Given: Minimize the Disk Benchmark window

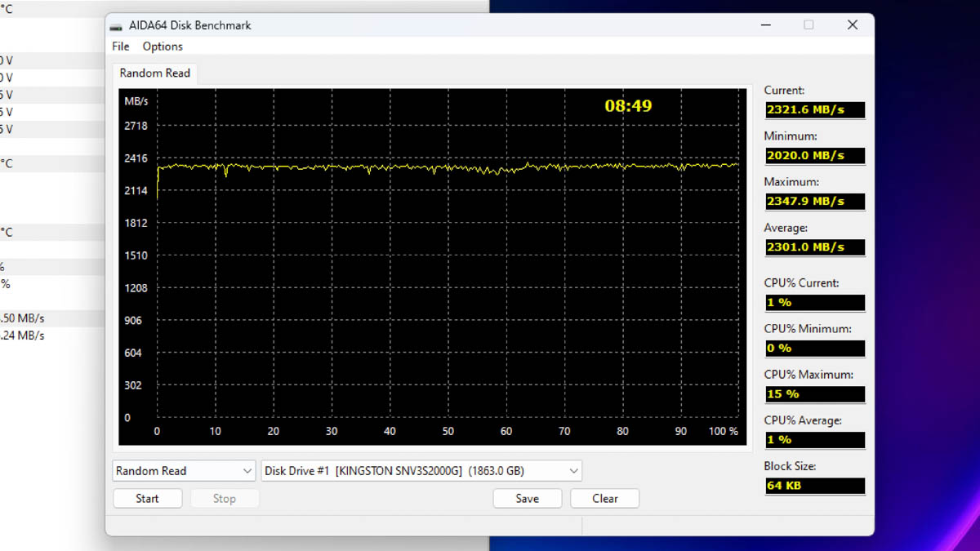Looking at the screenshot, I should coord(766,25).
